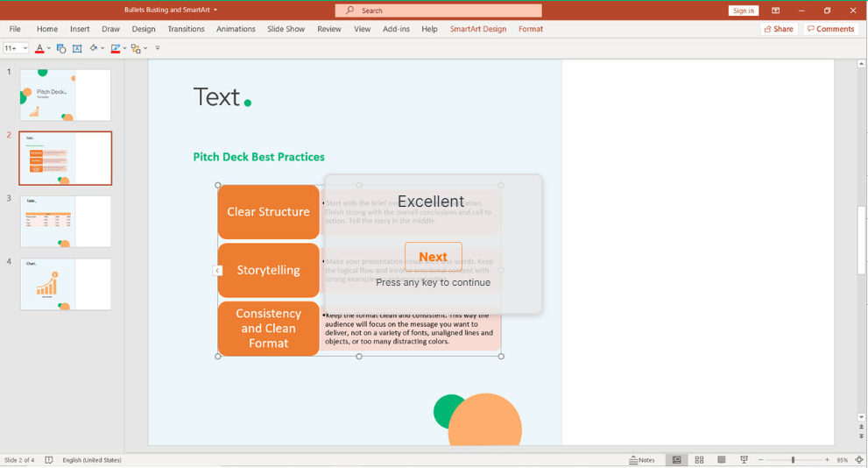The image size is (868, 468).
Task: Open the Shape Outline dropdown arrow
Action: click(124, 49)
